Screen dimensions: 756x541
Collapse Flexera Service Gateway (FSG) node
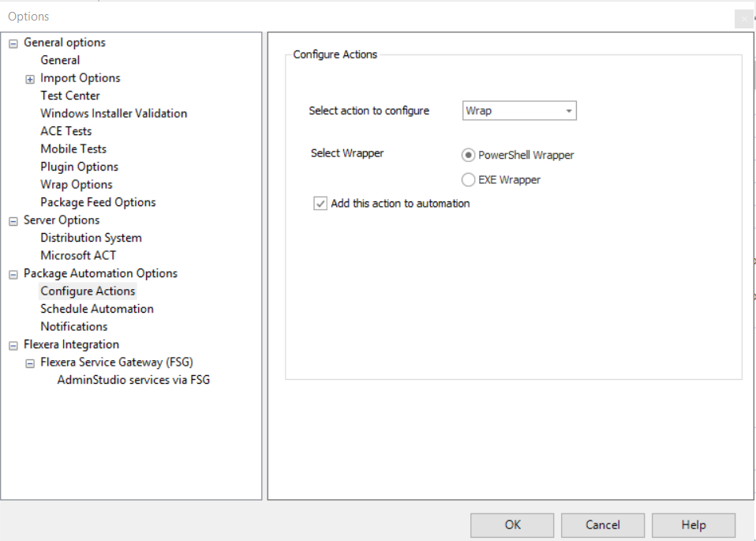[30, 363]
